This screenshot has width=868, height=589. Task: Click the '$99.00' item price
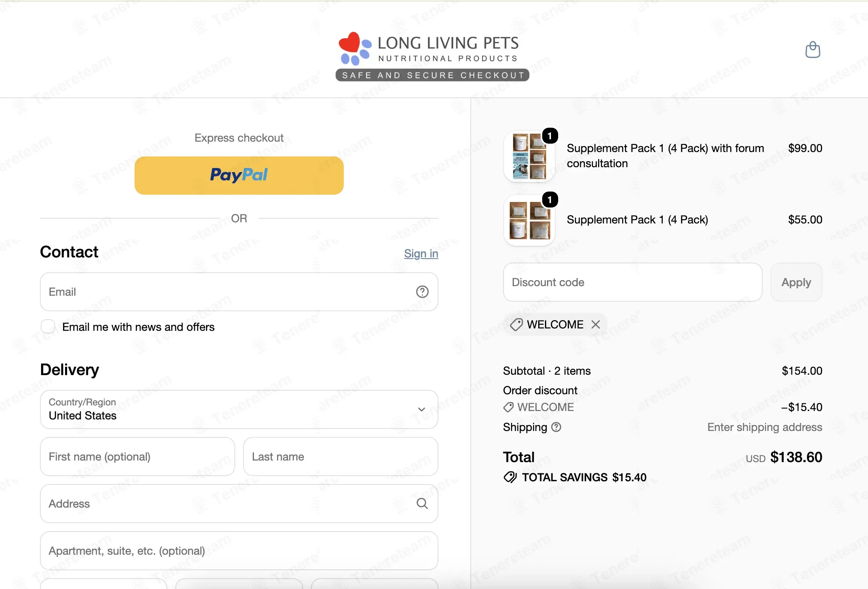[x=805, y=148]
